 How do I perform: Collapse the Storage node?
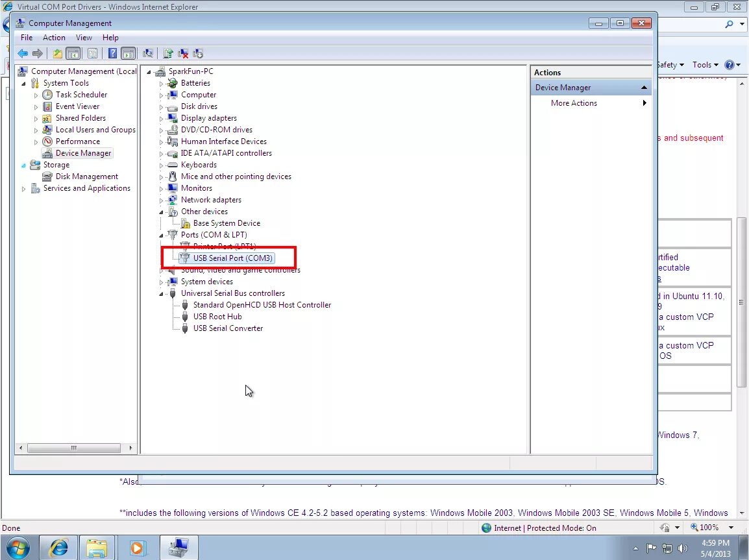[23, 165]
